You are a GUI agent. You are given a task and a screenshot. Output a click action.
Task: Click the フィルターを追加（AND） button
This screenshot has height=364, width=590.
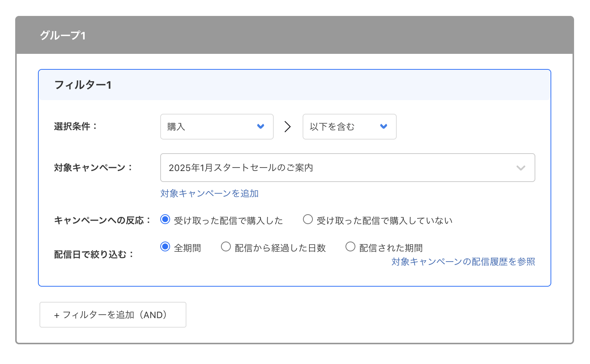[x=112, y=314]
